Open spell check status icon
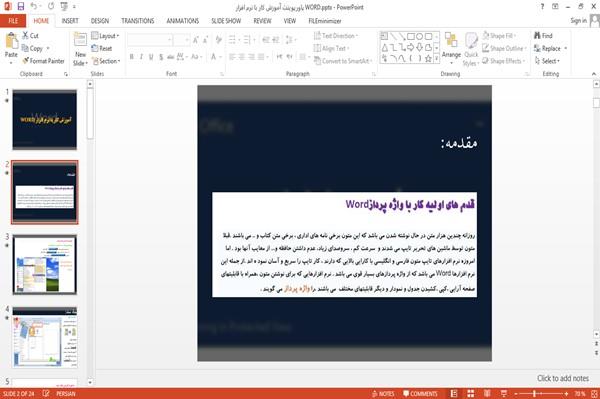The image size is (600, 399). [x=46, y=393]
